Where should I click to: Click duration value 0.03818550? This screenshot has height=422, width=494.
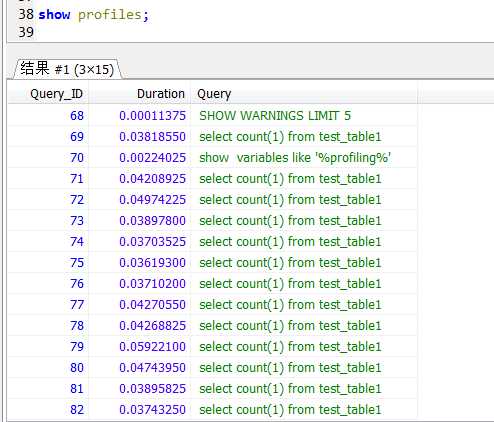[x=152, y=137]
